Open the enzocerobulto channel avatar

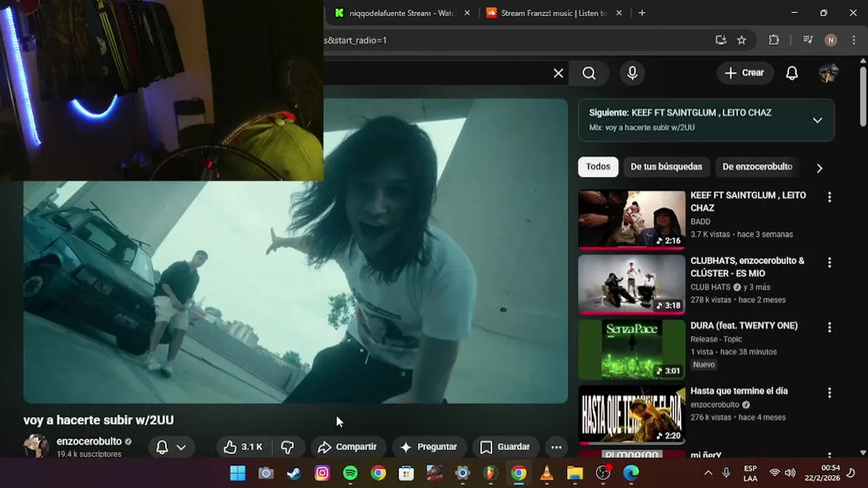click(x=35, y=446)
